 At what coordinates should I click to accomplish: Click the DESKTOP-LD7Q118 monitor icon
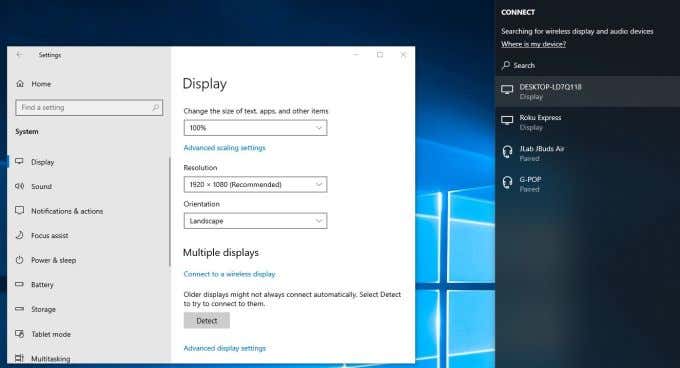507,90
